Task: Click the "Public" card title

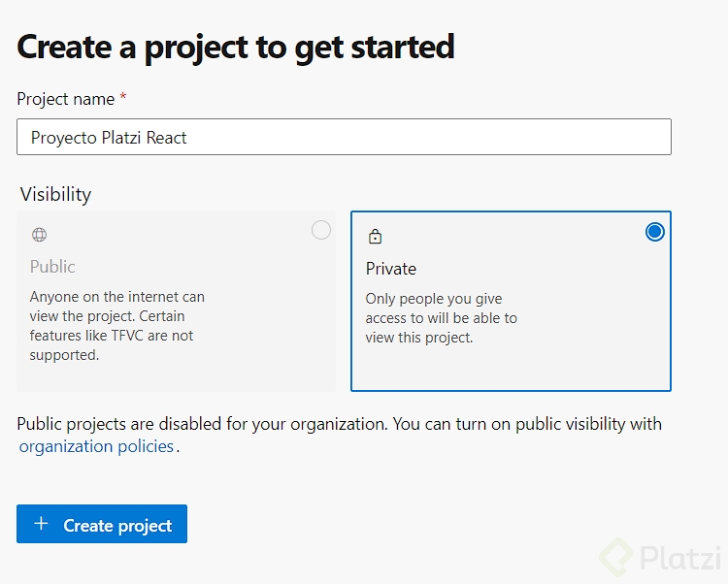Action: 52,266
